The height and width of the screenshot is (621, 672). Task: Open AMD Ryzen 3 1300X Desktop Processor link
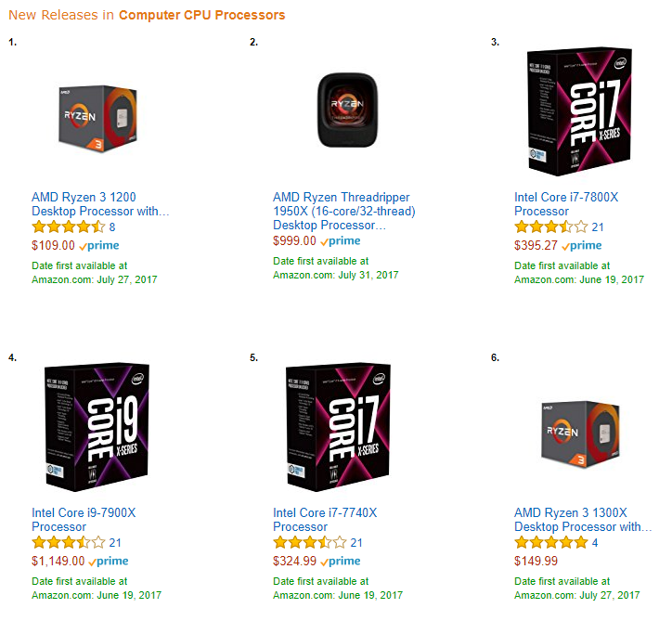click(x=583, y=520)
